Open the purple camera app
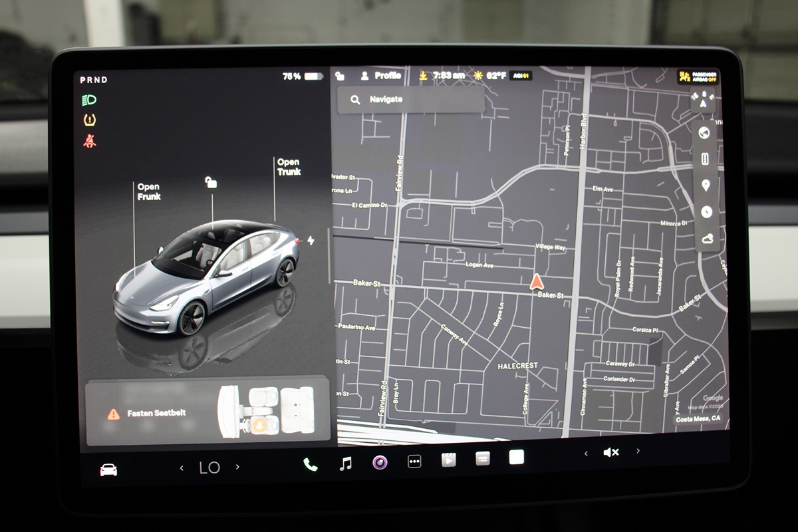The image size is (798, 532). [x=380, y=463]
